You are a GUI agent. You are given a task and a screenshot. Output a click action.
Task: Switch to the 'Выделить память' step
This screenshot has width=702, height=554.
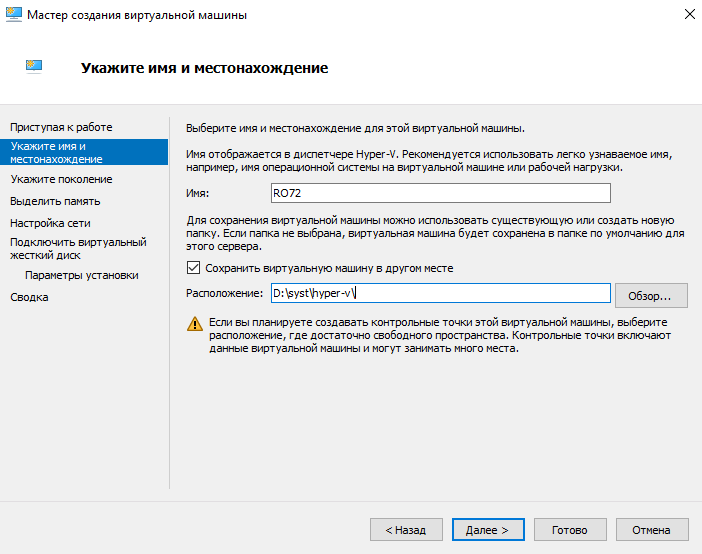pyautogui.click(x=55, y=201)
